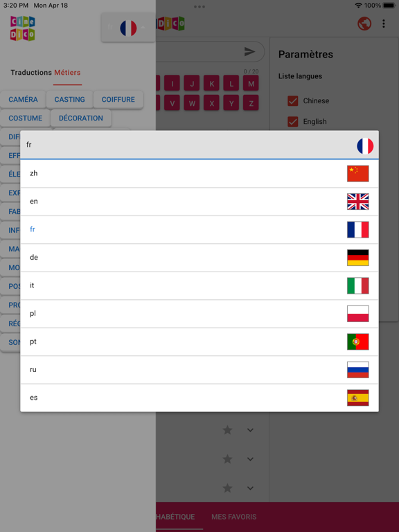Select the Spanish flag entry
Screen dimensions: 399x532
click(357, 398)
